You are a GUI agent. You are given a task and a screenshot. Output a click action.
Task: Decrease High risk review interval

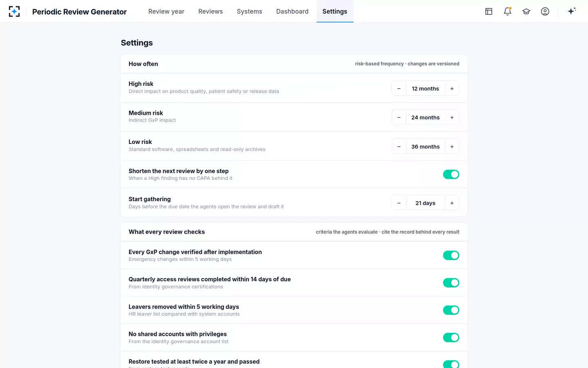coord(399,89)
